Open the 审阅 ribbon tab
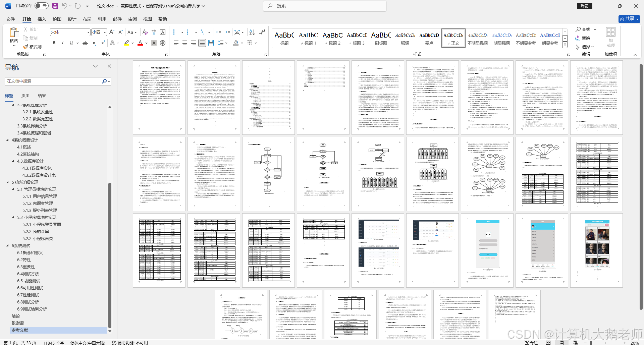Viewport: 644px width, 345px height. (132, 19)
